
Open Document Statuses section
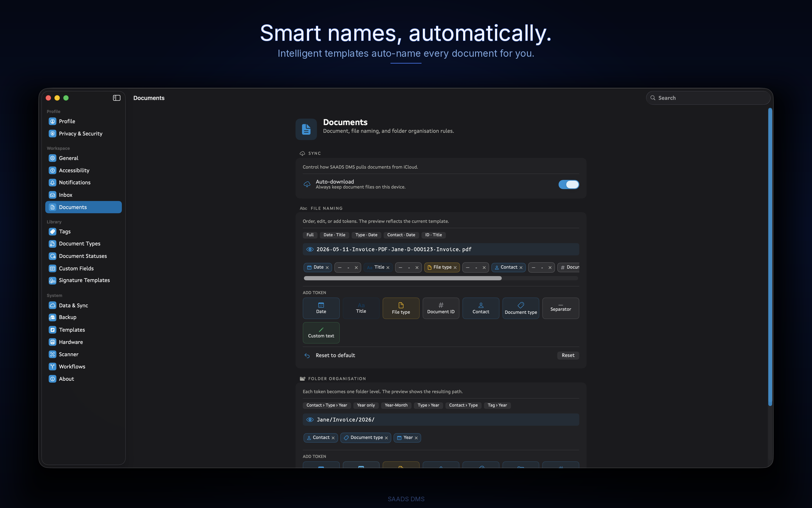click(83, 256)
